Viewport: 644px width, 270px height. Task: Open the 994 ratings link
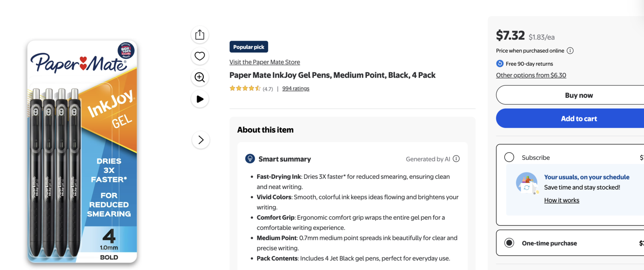tap(295, 88)
